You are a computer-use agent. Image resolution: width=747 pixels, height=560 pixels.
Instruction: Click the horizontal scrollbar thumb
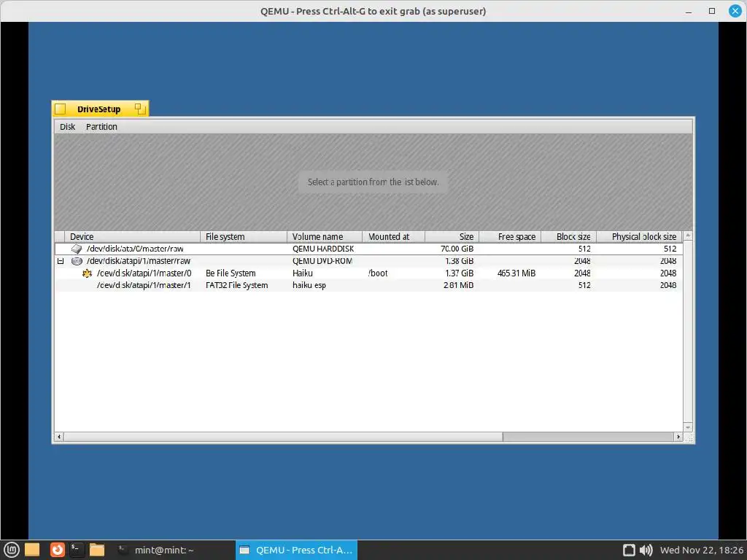coord(283,437)
